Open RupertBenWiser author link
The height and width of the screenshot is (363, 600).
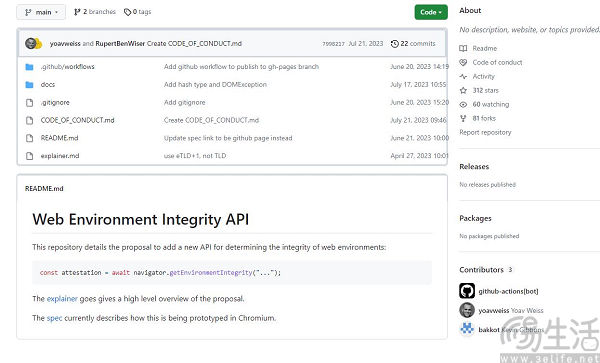(120, 44)
